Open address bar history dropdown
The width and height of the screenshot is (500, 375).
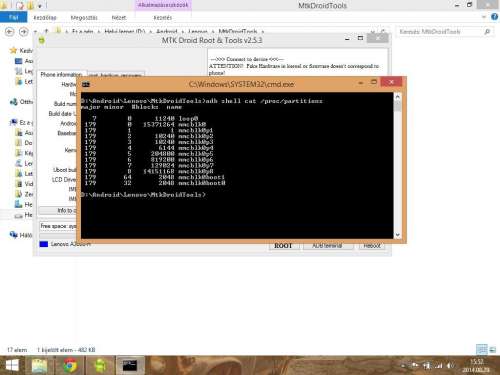point(373,32)
